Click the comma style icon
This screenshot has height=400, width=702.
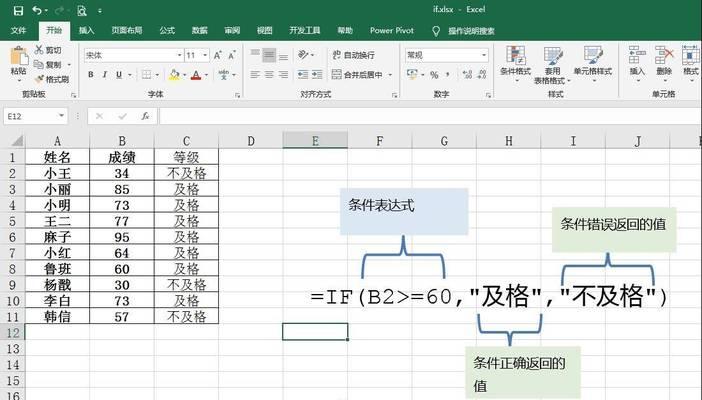(448, 75)
